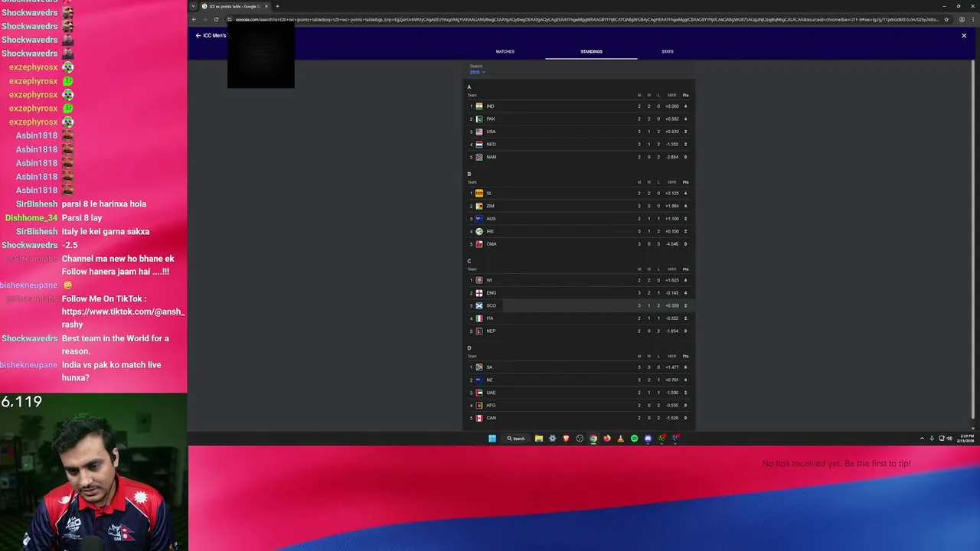Click the Sri Lanka flag next to SL

[479, 193]
